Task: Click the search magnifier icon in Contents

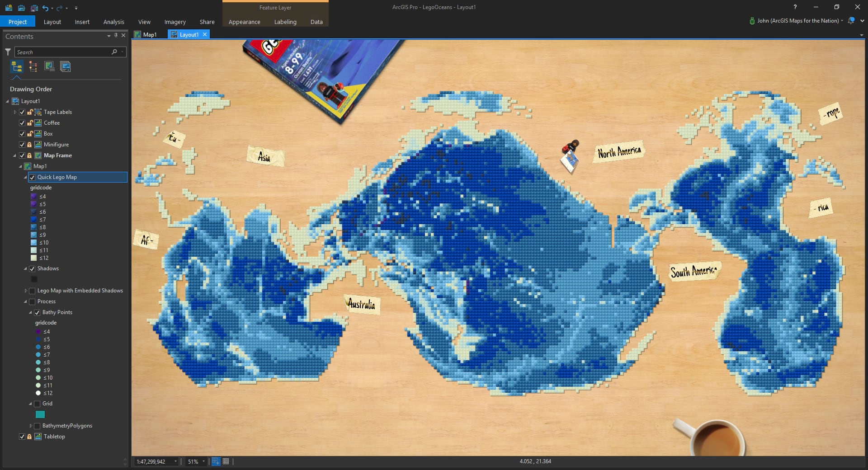Action: [114, 52]
